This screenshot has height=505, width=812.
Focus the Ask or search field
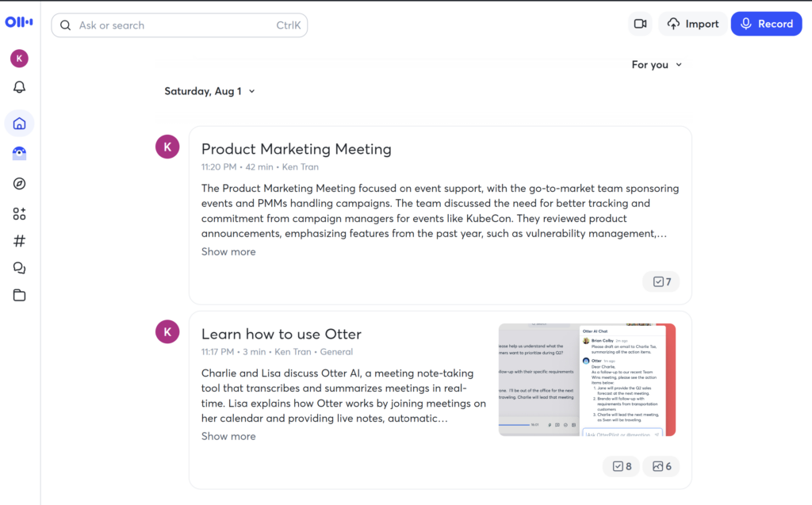tap(179, 25)
